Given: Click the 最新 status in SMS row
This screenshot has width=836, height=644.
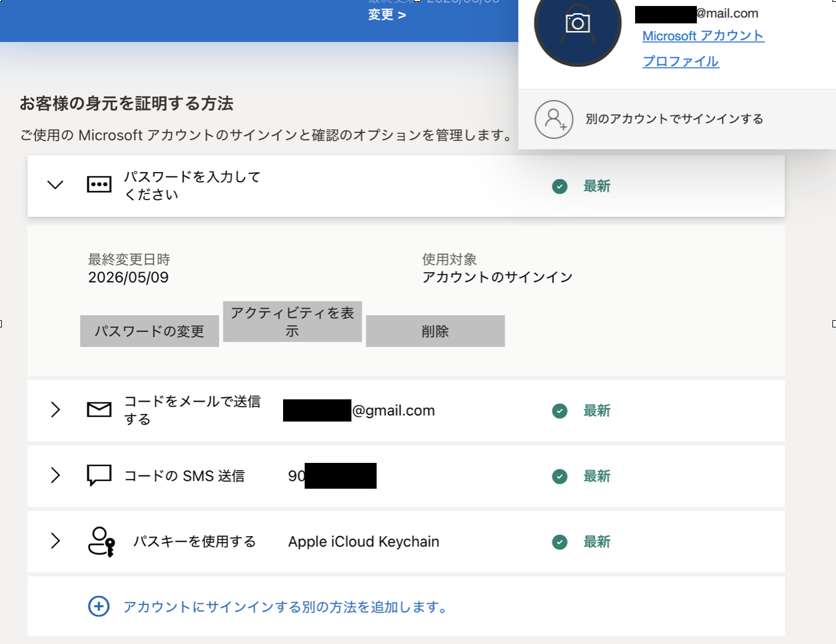Looking at the screenshot, I should click(x=597, y=476).
